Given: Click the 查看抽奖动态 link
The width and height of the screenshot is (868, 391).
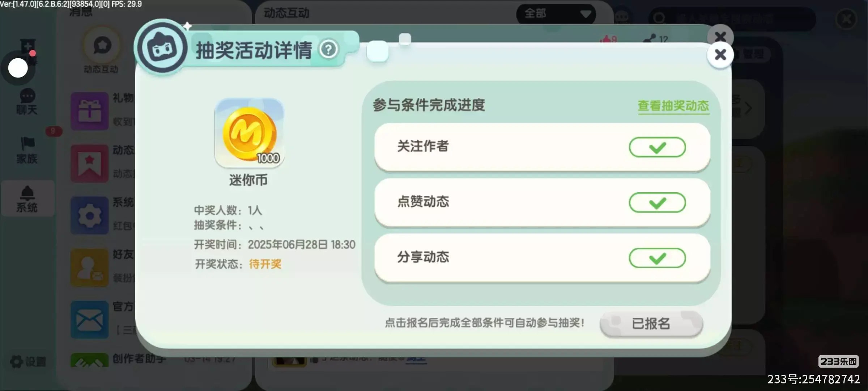Looking at the screenshot, I should click(x=673, y=106).
